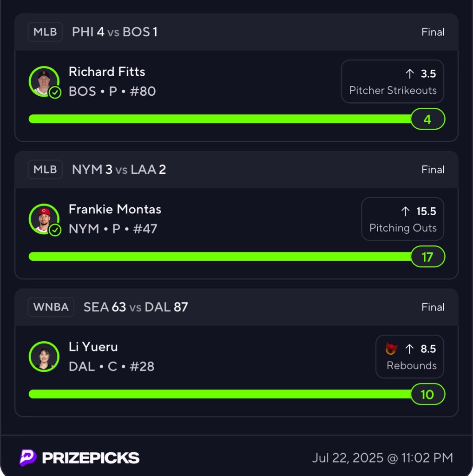Select the MLB badge for PHI vs BOS
The image size is (473, 476).
(x=45, y=32)
